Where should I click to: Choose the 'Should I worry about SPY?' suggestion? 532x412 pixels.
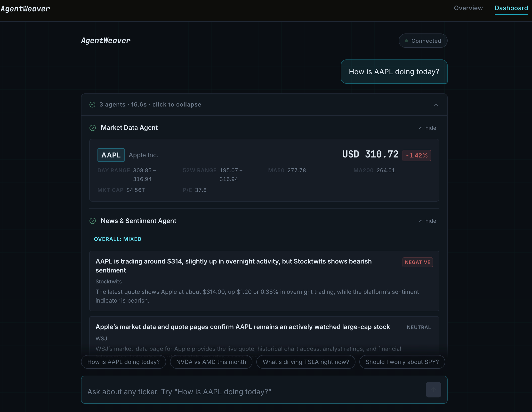pos(402,362)
